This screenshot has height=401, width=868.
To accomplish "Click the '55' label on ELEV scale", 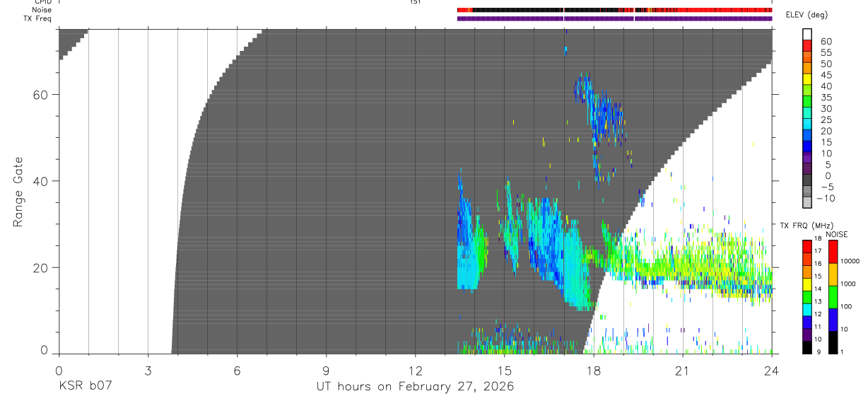I will [x=826, y=53].
